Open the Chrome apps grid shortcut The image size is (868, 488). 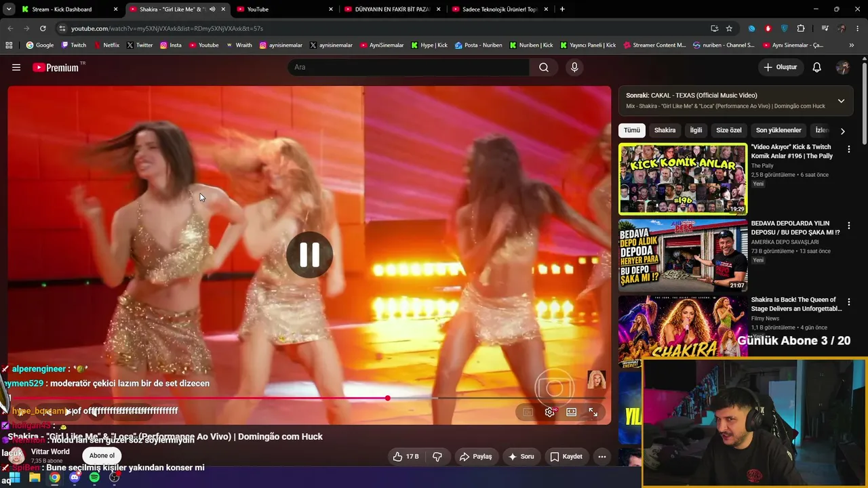(9, 45)
